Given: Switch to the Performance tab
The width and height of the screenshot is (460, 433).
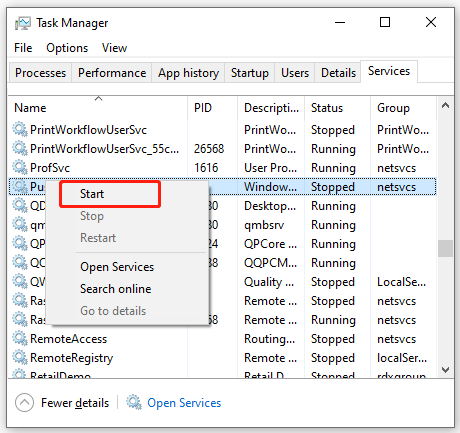Looking at the screenshot, I should click(112, 73).
